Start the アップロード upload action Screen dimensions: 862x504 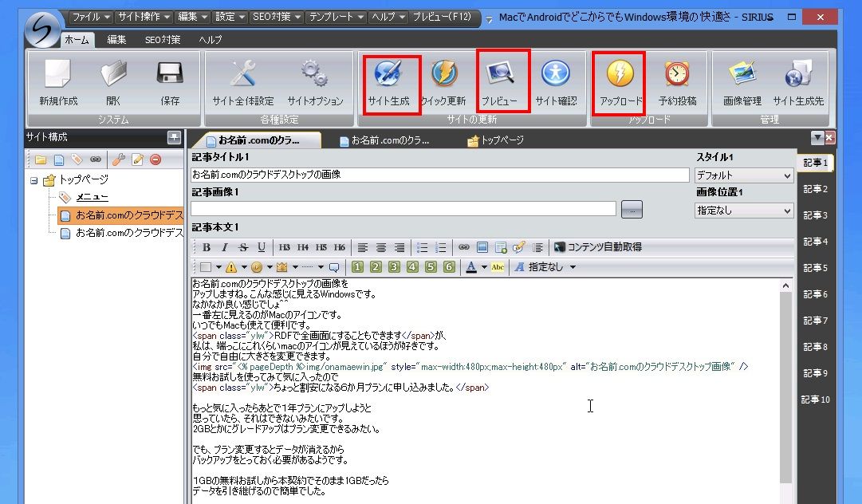pyautogui.click(x=620, y=84)
